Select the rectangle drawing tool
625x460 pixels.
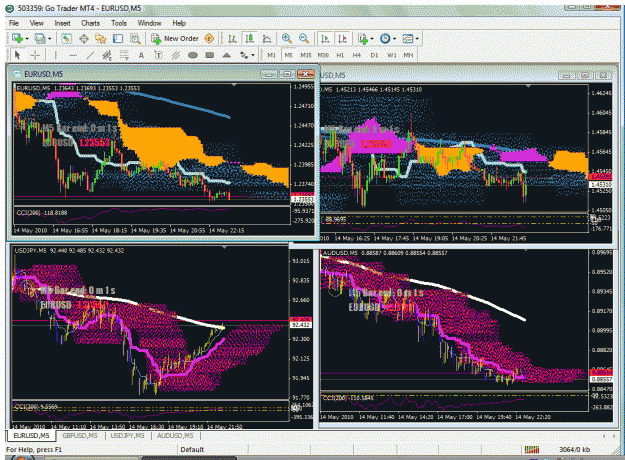pyautogui.click(x=210, y=55)
